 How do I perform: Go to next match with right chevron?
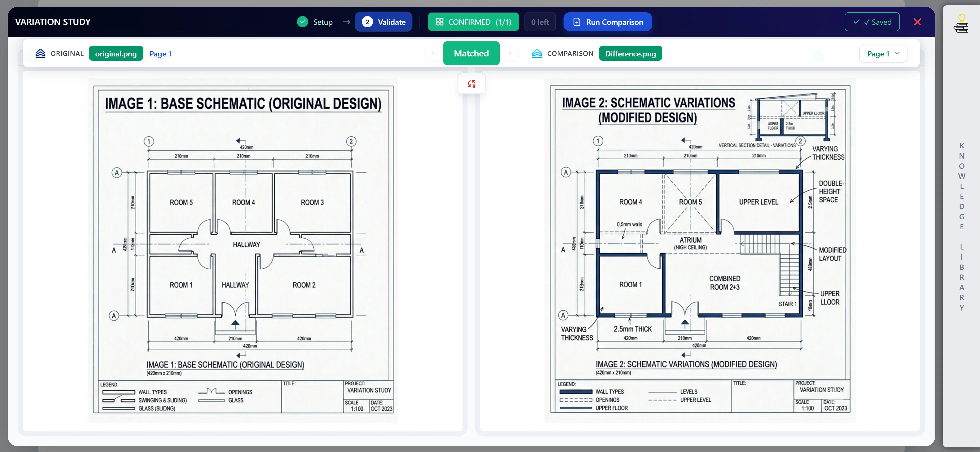click(x=510, y=53)
